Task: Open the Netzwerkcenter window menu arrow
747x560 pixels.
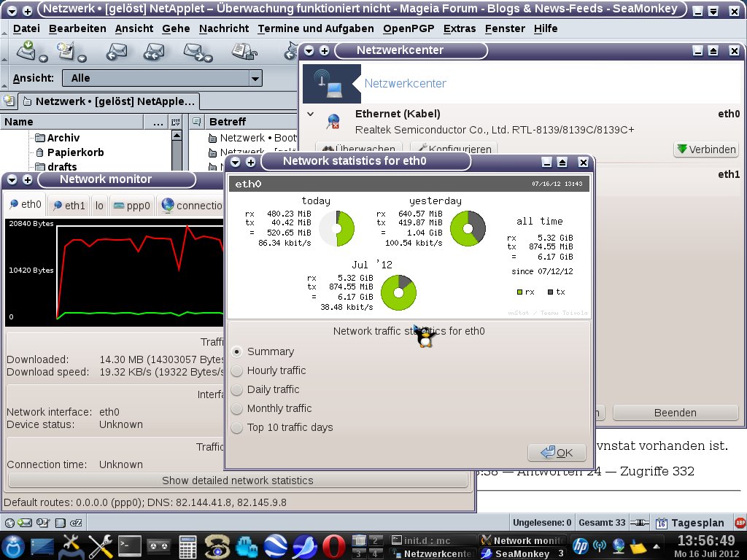Action: [x=309, y=50]
